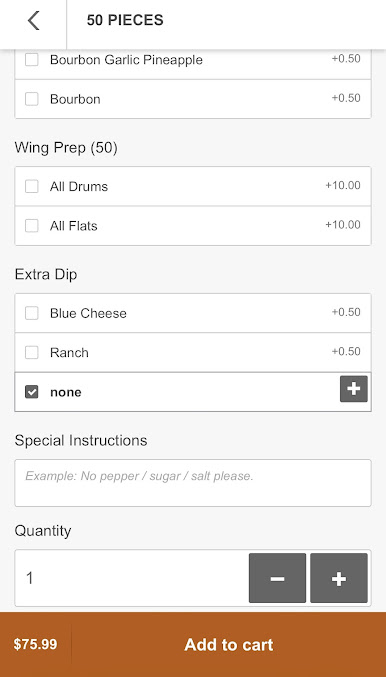386x677 pixels.
Task: Tap the plus icon on the none row
Action: point(354,389)
